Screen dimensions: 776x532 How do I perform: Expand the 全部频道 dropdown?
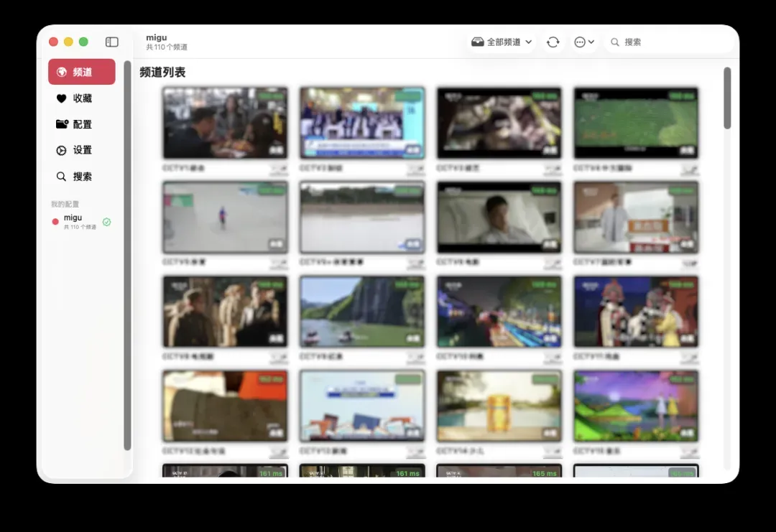(528, 42)
